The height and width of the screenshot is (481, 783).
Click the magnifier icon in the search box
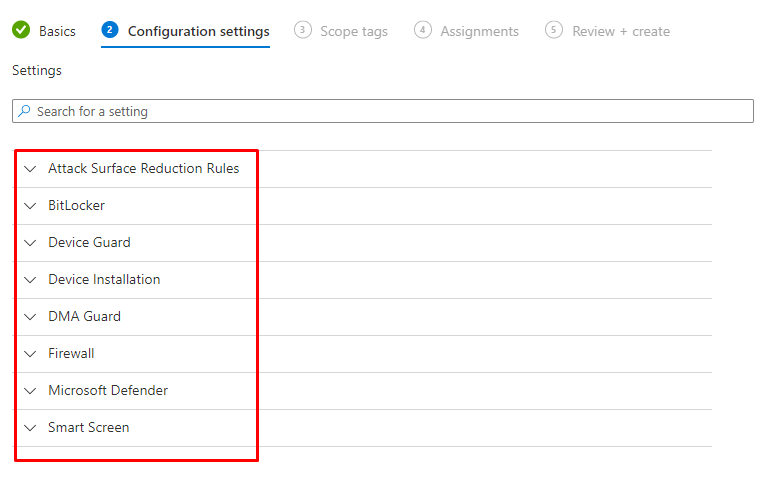tap(25, 111)
